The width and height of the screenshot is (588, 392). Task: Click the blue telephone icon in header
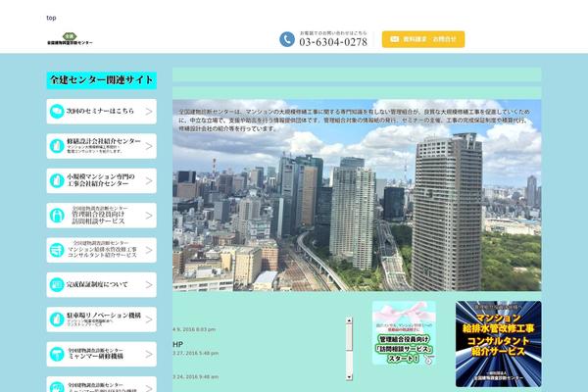(287, 39)
